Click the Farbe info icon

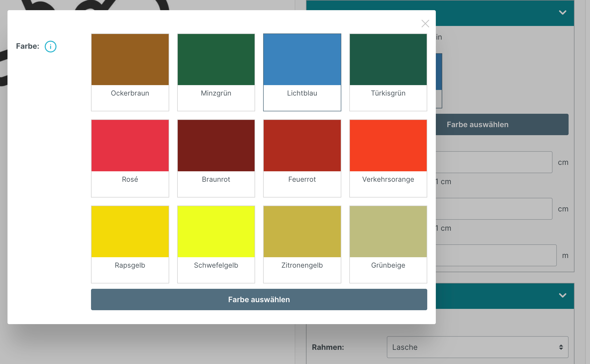pyautogui.click(x=50, y=47)
